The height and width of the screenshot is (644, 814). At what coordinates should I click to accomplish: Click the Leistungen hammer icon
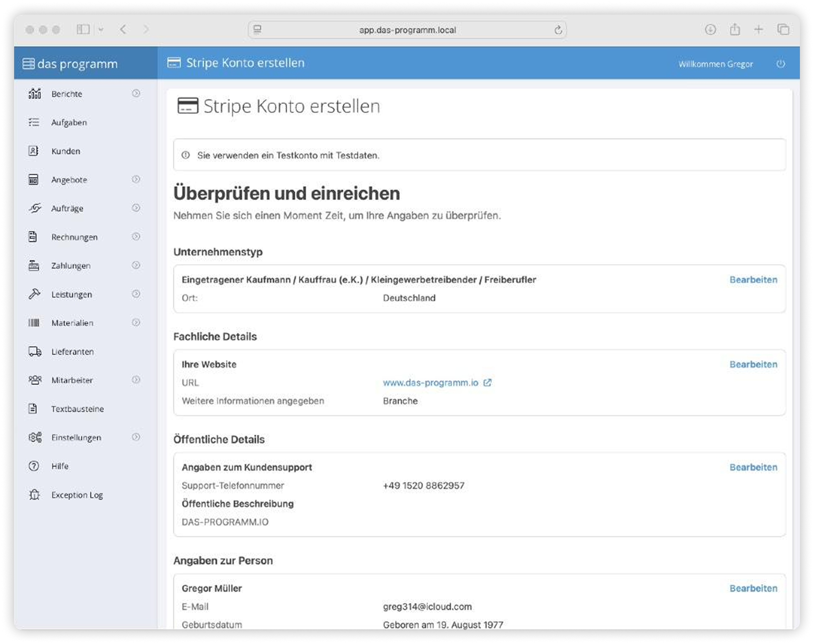(x=34, y=294)
